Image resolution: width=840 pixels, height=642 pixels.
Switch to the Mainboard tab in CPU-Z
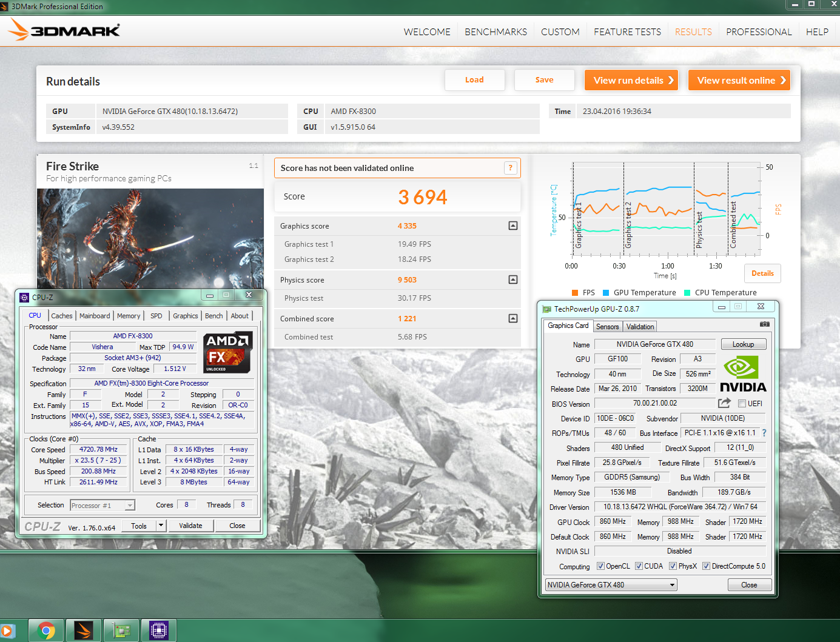point(95,316)
